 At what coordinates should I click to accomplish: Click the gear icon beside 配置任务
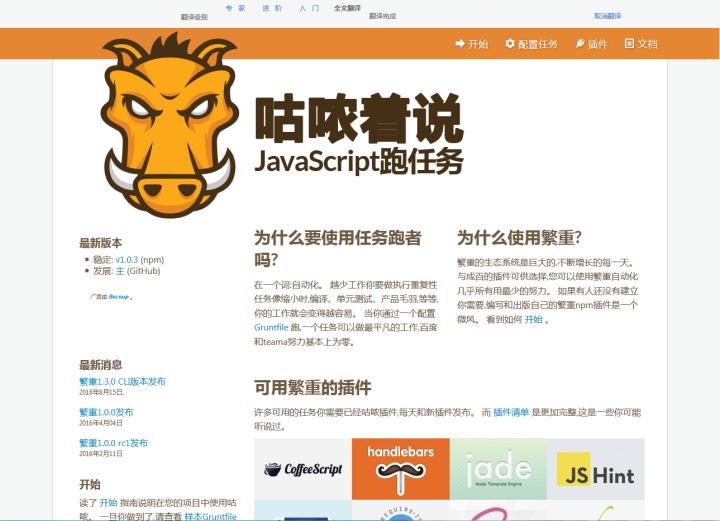(510, 44)
